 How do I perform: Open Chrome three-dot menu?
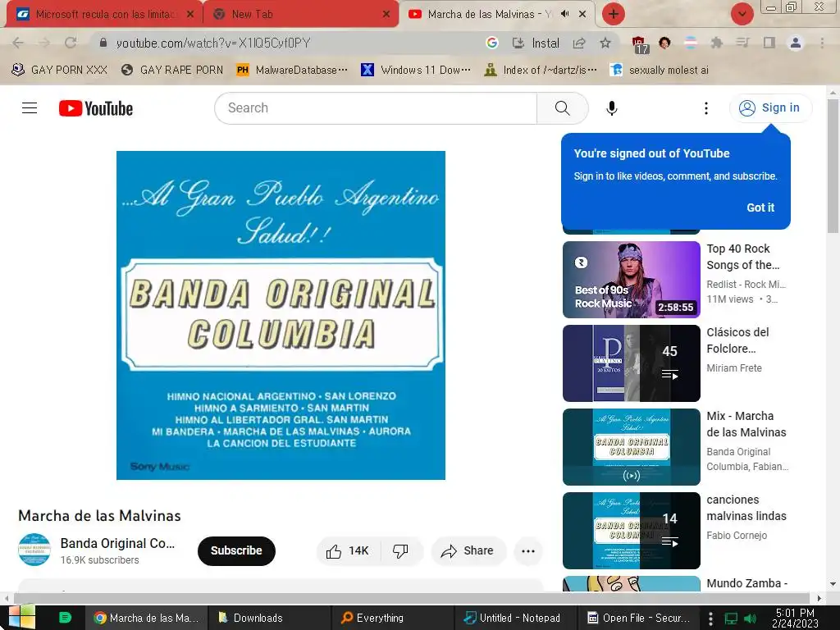click(x=822, y=43)
